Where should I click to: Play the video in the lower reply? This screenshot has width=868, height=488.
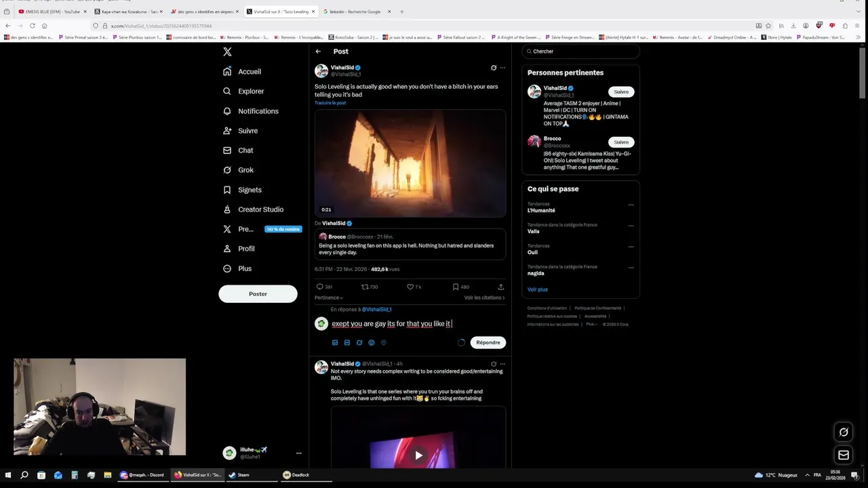pos(418,455)
